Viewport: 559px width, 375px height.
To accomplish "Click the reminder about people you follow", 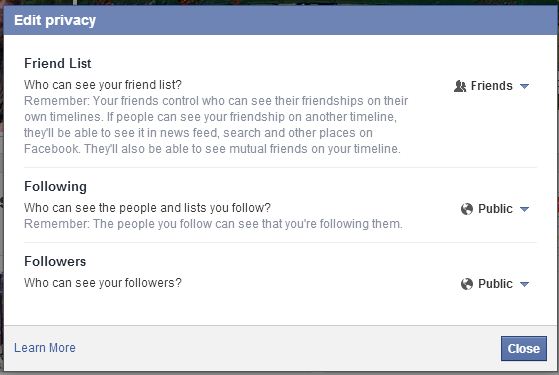I will point(213,224).
